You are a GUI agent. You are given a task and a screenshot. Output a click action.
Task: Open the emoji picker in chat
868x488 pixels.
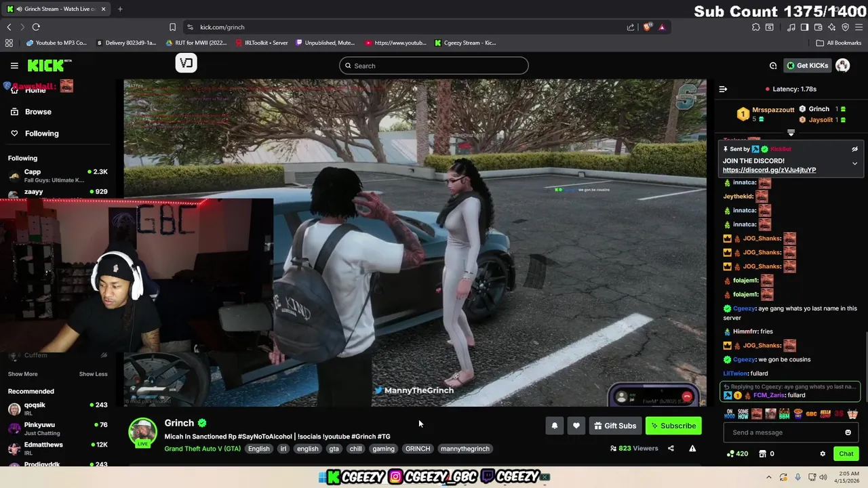tap(848, 432)
